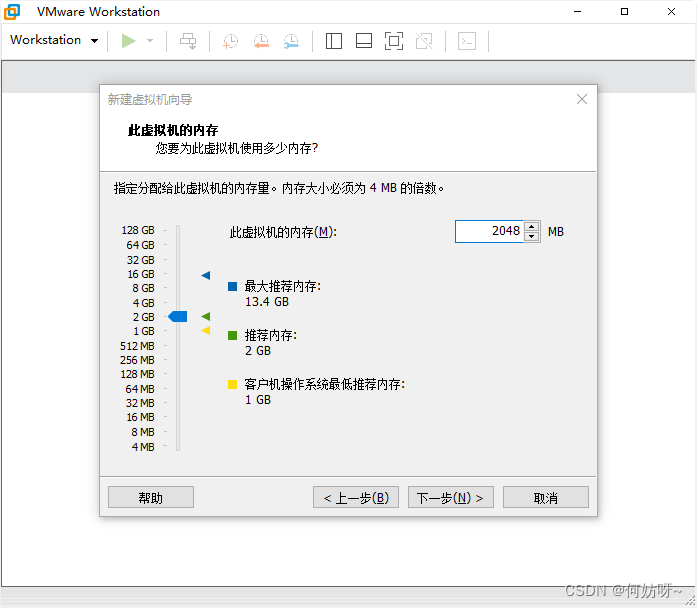The image size is (697, 608).
Task: Click the enter full screen icon
Action: pos(394,41)
